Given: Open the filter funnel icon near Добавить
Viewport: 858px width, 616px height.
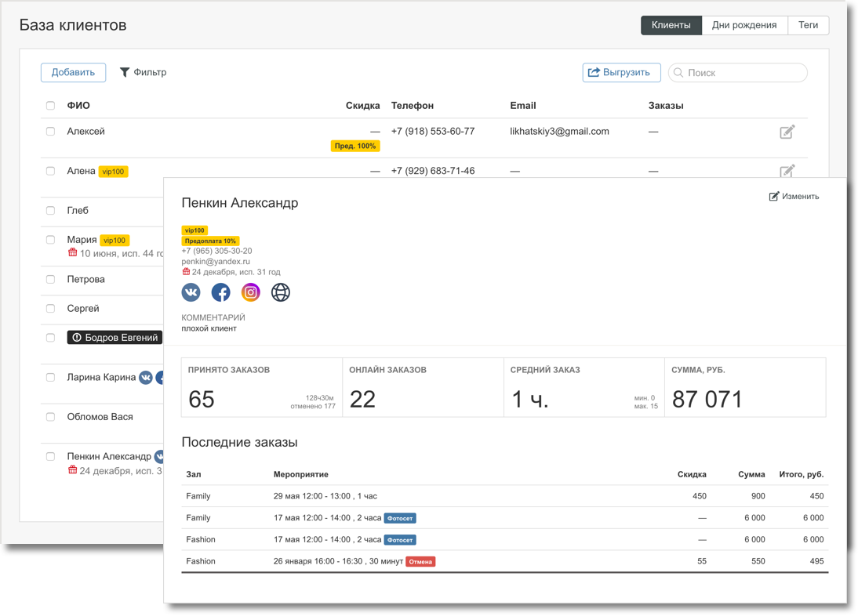Looking at the screenshot, I should 125,72.
